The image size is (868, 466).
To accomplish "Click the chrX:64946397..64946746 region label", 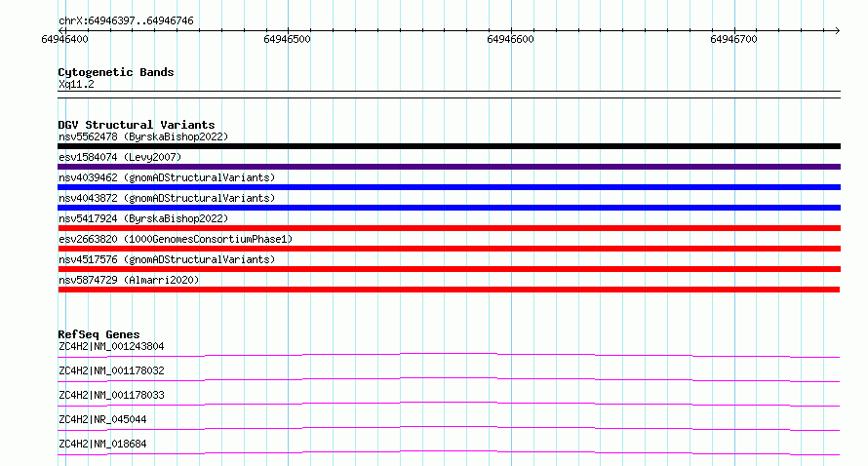I will [x=126, y=21].
